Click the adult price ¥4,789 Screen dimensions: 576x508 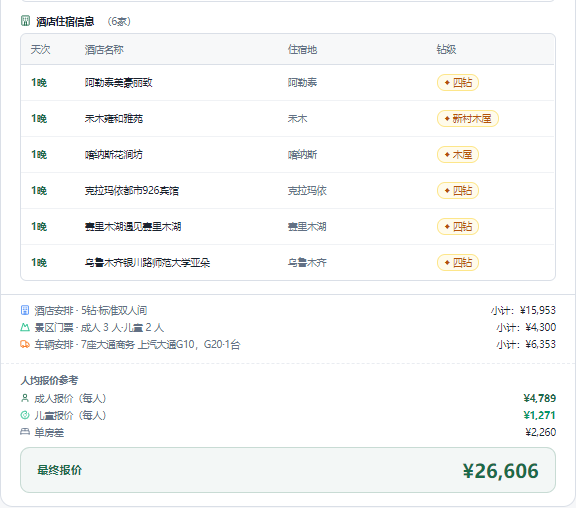tap(540, 398)
